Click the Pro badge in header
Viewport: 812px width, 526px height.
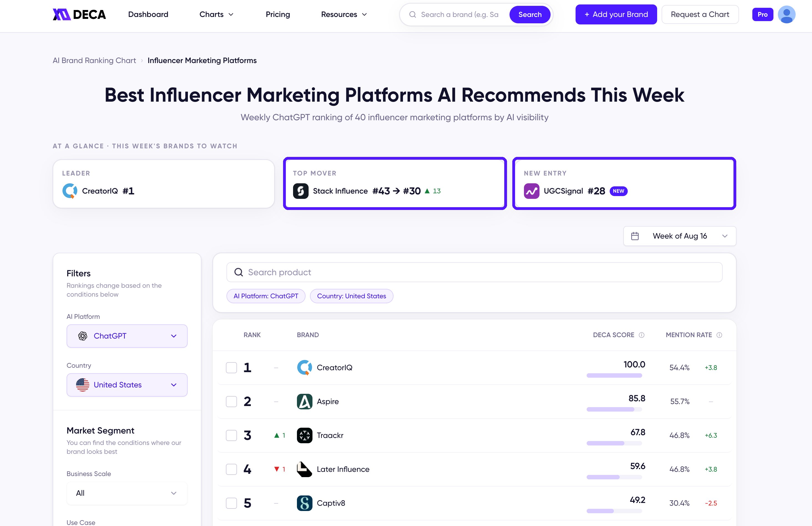click(x=763, y=14)
